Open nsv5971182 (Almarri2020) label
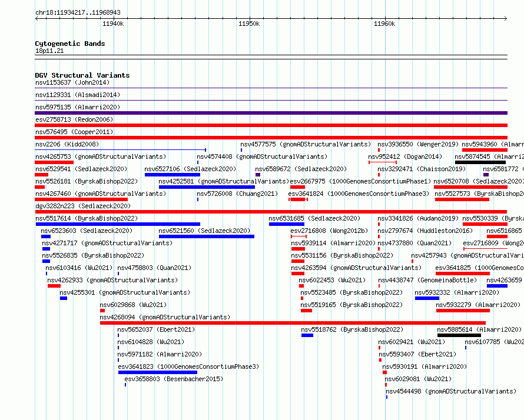 pos(160,354)
